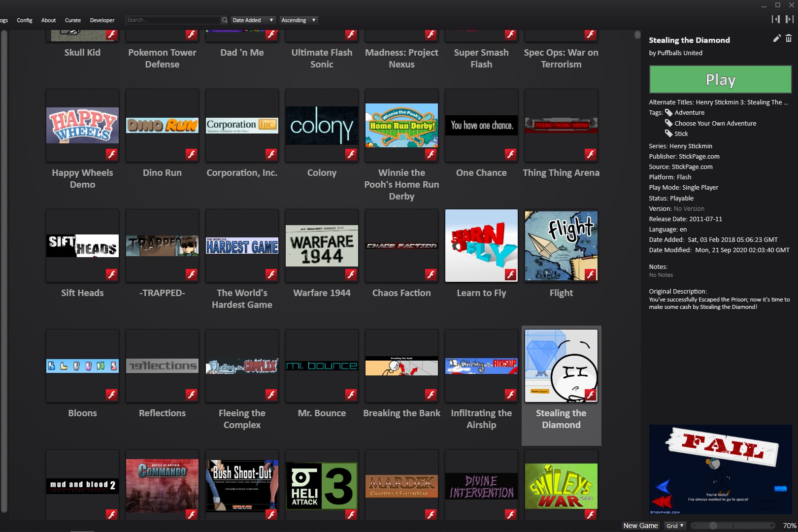This screenshot has width=798, height=532.
Task: Click the New Game button
Action: [640, 526]
